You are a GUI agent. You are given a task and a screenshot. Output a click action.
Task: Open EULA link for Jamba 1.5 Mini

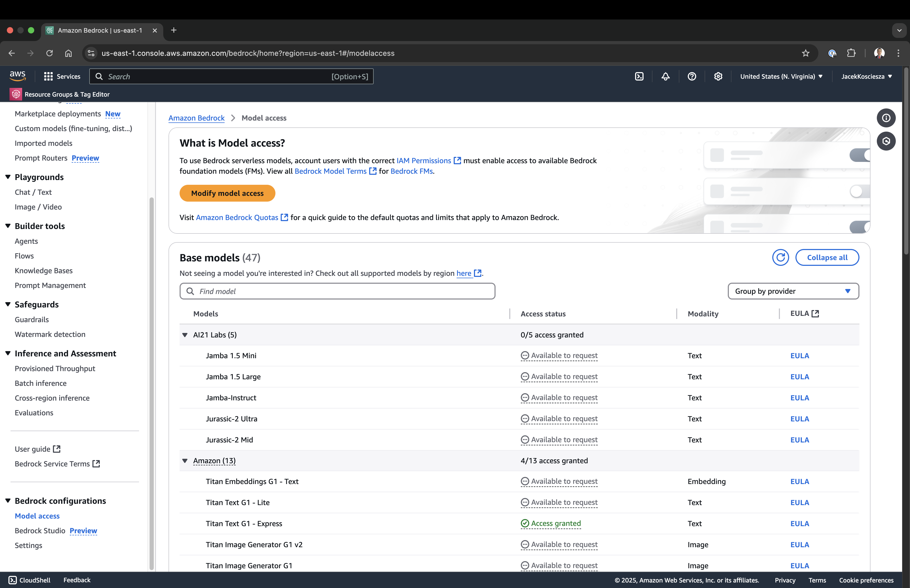(x=800, y=356)
